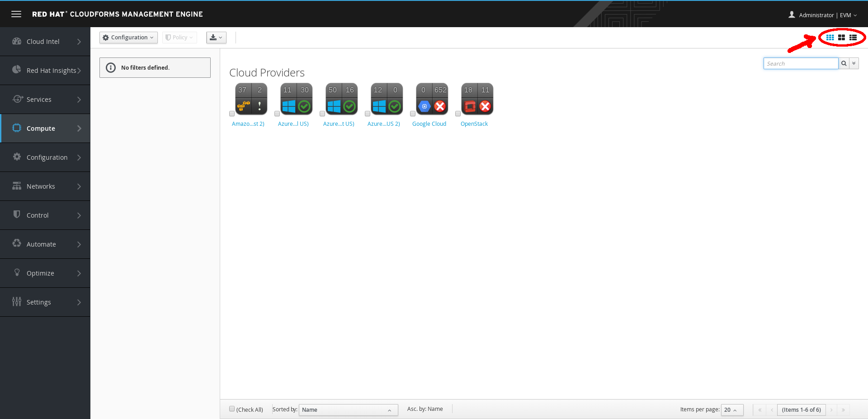Open the Amazon provider quadicon
The width and height of the screenshot is (868, 419).
tap(251, 99)
